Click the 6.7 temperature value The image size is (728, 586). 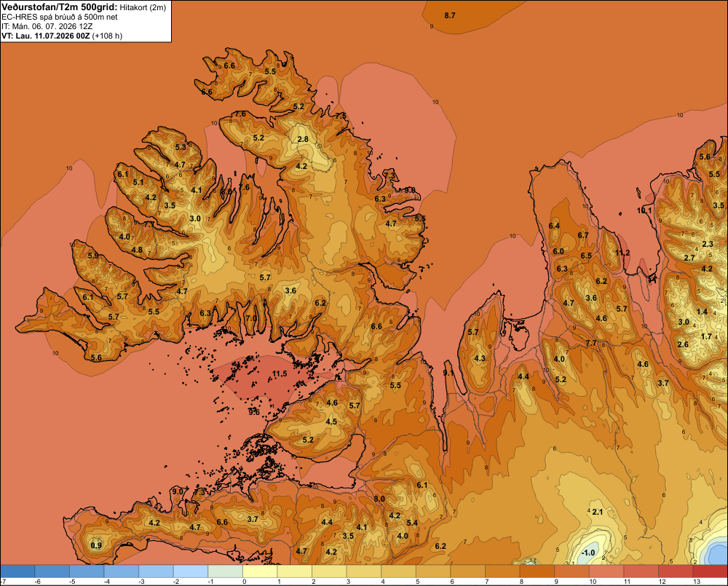(583, 235)
